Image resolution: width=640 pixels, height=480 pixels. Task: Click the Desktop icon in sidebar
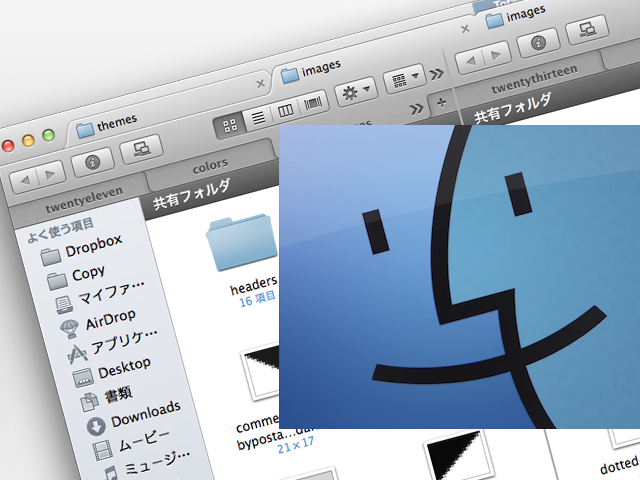coord(83,378)
